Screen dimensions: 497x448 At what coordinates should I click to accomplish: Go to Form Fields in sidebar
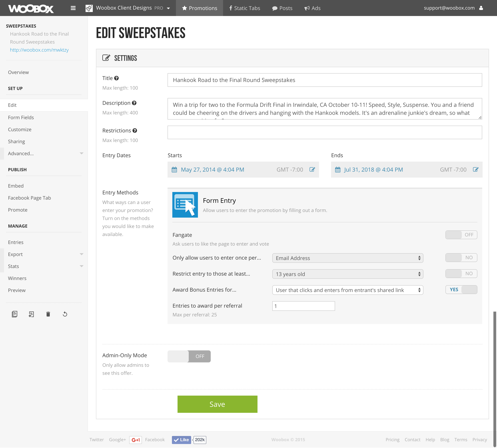click(21, 118)
